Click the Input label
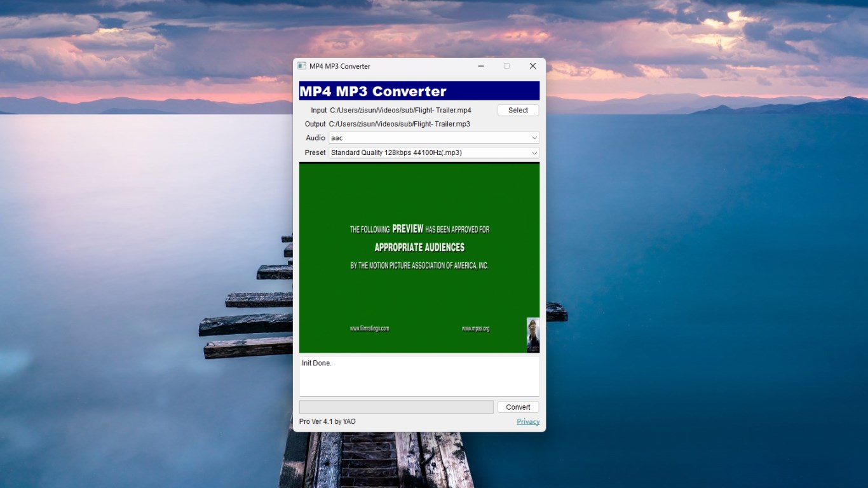The height and width of the screenshot is (488, 868). 318,111
